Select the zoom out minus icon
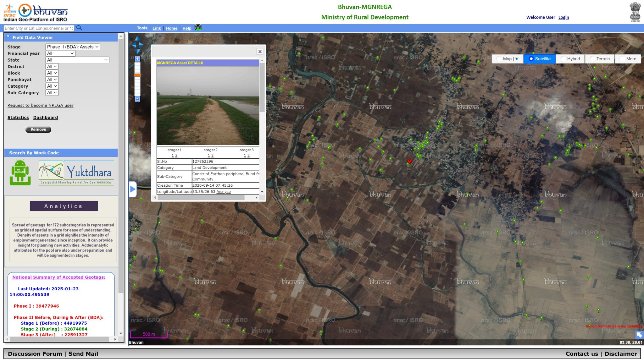 137,99
